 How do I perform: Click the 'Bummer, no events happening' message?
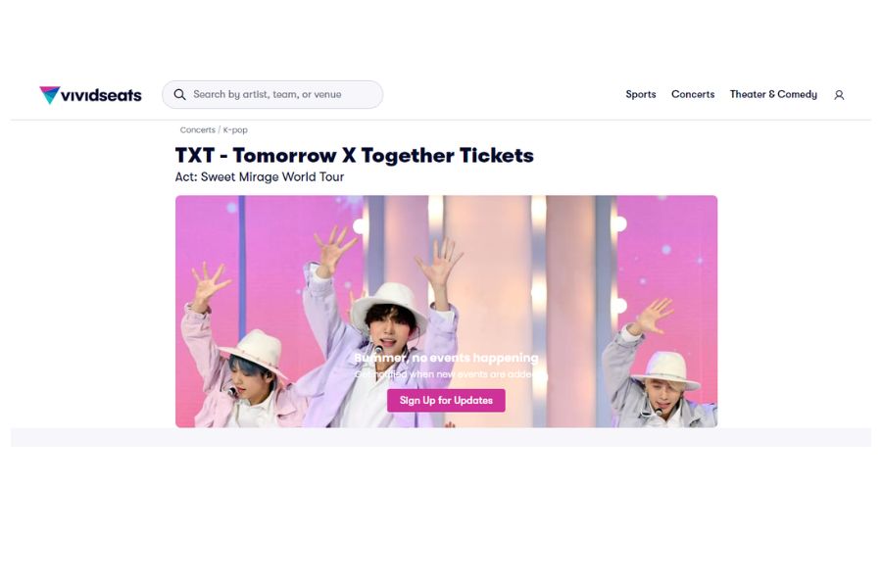446,358
